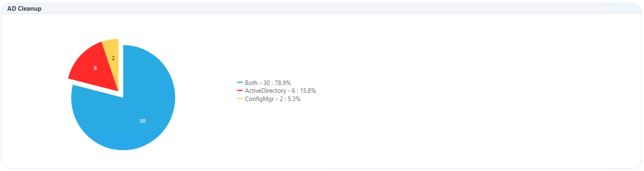644x171 pixels.
Task: Toggle ActiveDirectory series via its legend name
Action: pyautogui.click(x=266, y=91)
